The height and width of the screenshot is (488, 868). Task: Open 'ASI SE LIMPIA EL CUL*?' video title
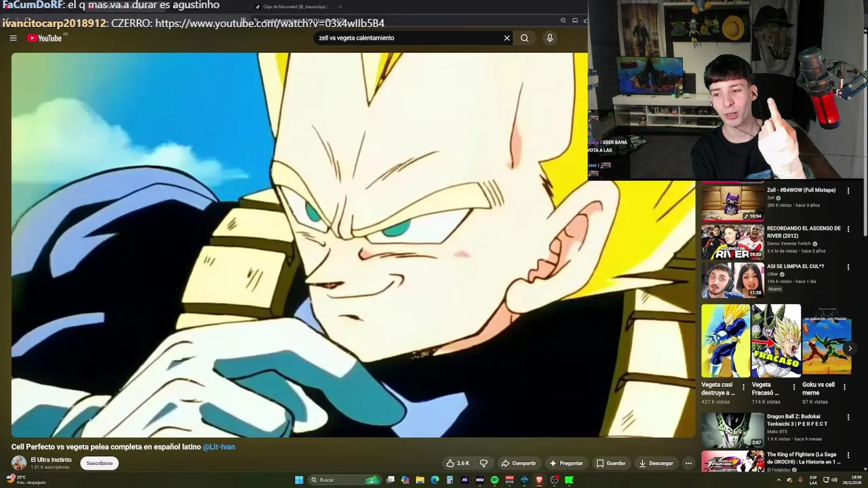coord(795,266)
